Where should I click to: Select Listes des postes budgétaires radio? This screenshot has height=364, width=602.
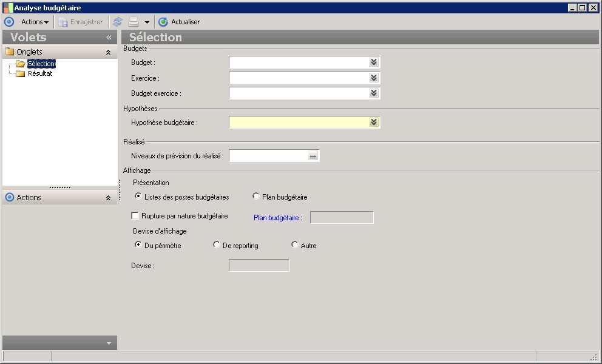pyautogui.click(x=138, y=196)
